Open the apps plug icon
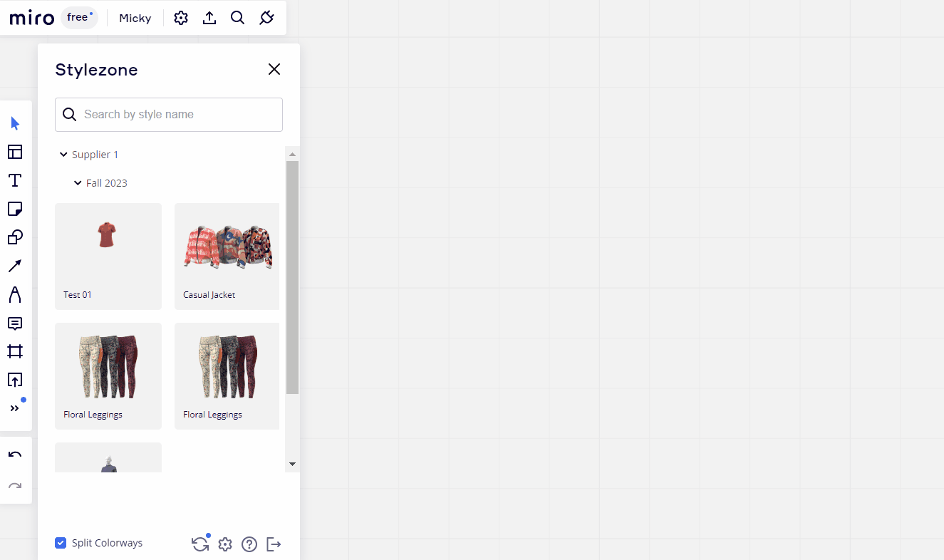This screenshot has height=560, width=944. (x=266, y=18)
